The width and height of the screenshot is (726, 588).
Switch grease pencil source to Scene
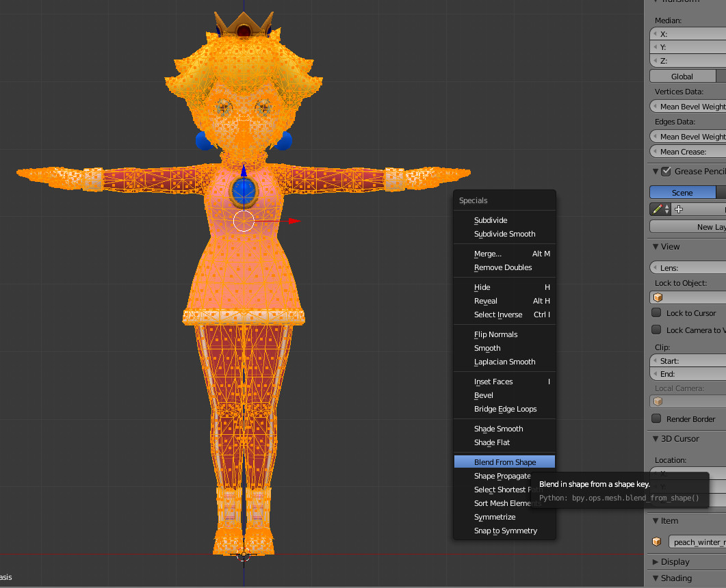coord(682,192)
